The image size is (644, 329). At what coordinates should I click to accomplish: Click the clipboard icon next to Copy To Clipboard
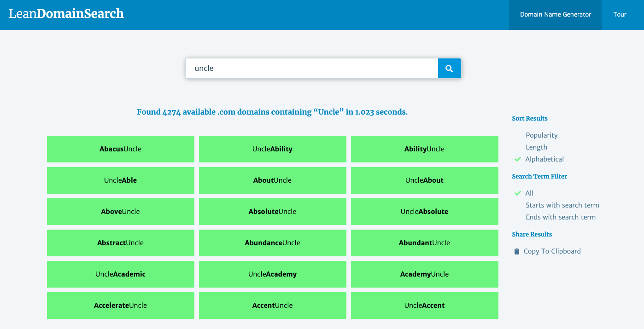click(x=517, y=251)
